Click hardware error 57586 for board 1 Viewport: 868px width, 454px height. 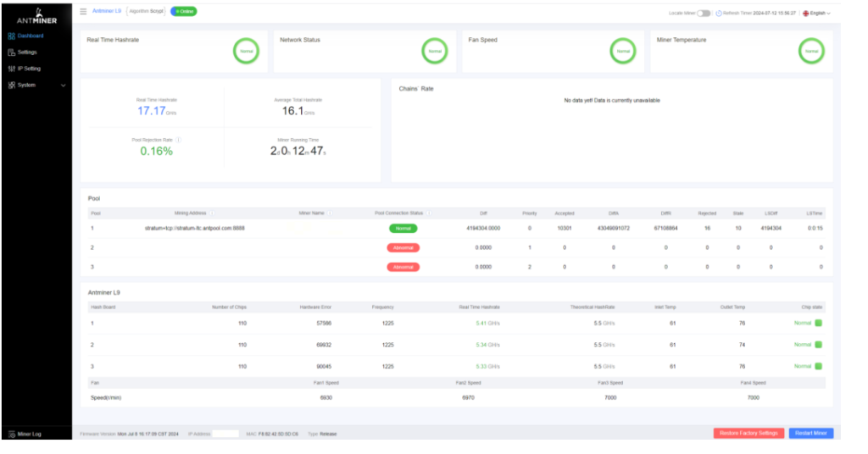(x=324, y=324)
